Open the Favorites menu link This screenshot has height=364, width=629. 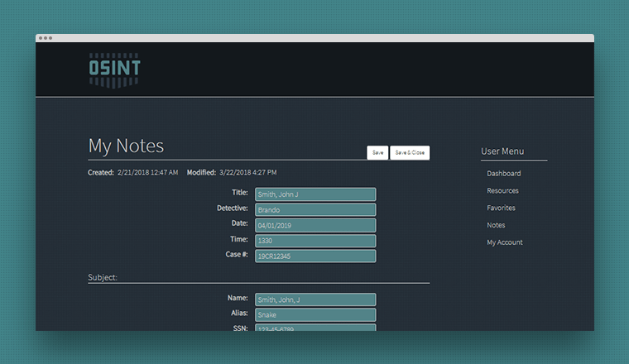click(501, 208)
